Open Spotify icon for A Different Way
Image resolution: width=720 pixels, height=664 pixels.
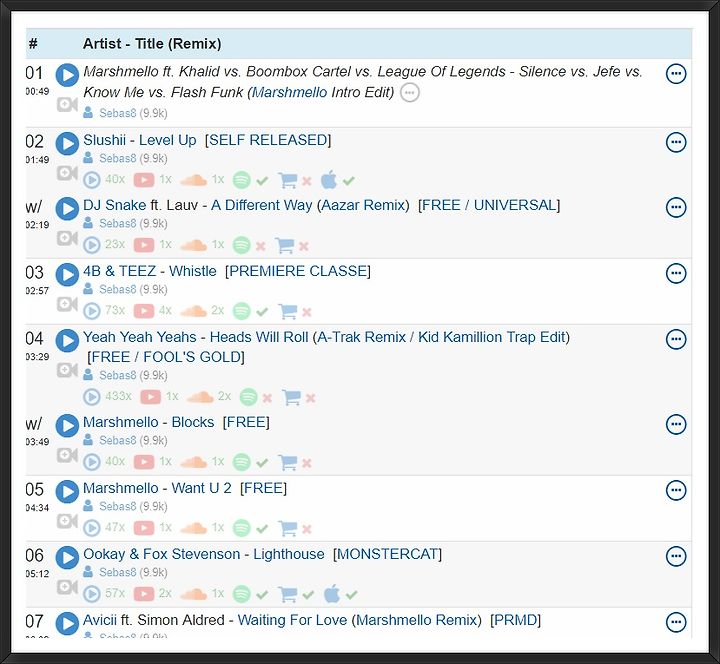coord(241,245)
